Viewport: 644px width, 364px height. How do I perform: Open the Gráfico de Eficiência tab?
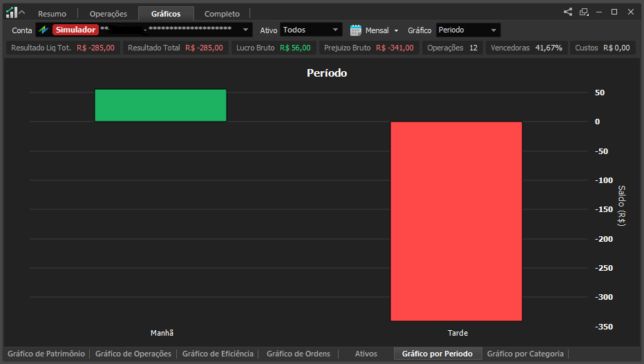(218, 354)
